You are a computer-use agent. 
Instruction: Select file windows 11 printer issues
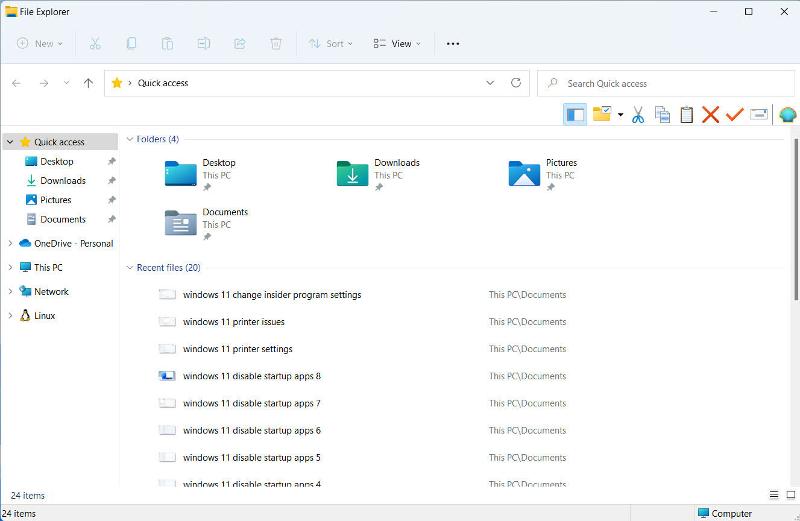tap(234, 321)
